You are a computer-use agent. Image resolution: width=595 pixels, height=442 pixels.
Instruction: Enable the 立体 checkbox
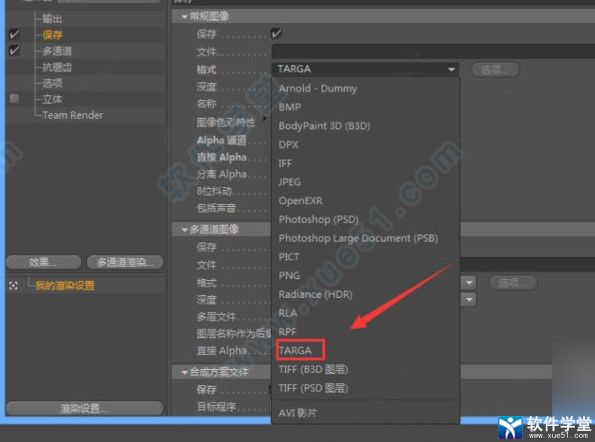[14, 99]
